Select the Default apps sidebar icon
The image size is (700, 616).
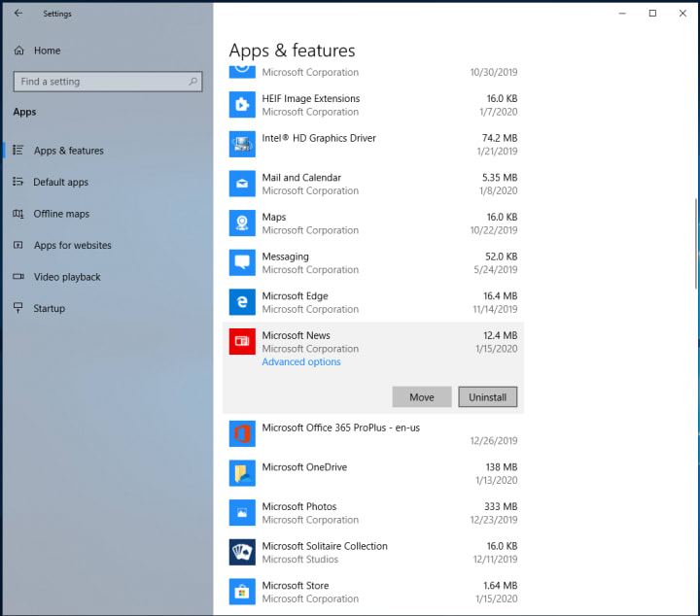pyautogui.click(x=17, y=182)
